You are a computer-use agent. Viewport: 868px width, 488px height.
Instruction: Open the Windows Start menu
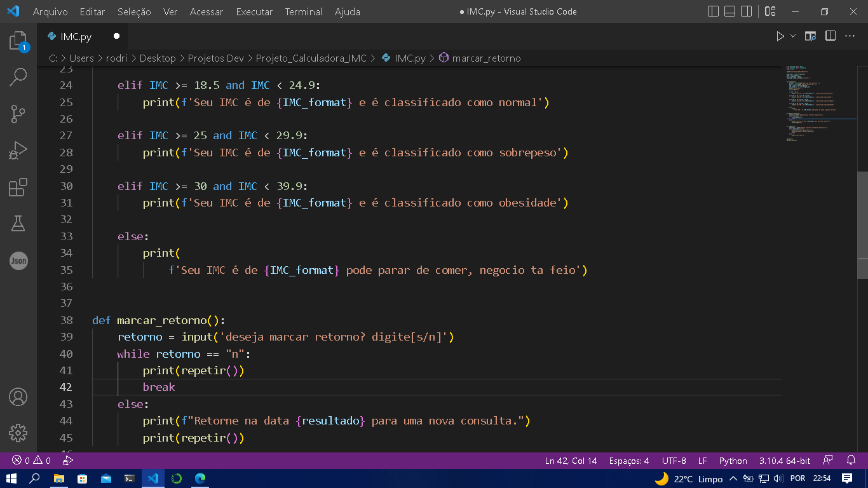11,478
